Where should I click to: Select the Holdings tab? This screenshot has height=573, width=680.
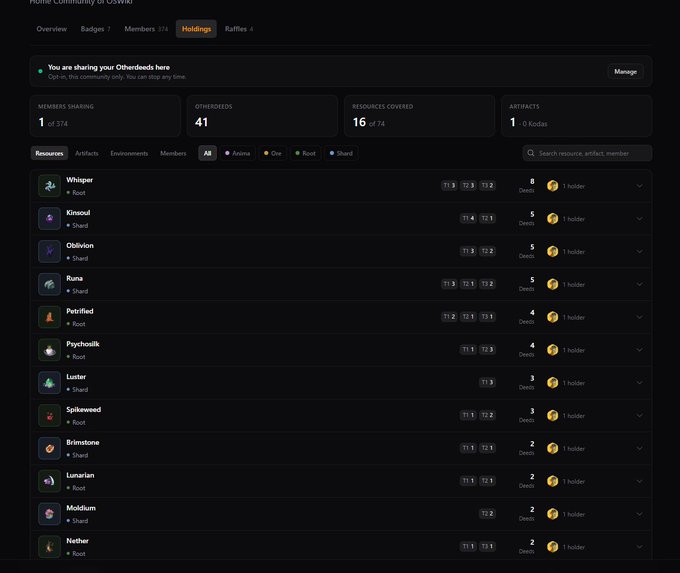pos(196,29)
